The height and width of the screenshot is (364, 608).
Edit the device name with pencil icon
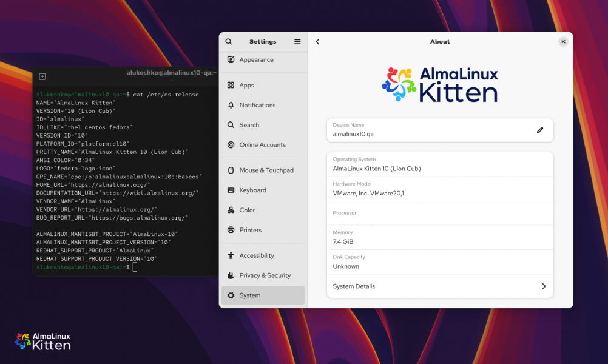540,130
